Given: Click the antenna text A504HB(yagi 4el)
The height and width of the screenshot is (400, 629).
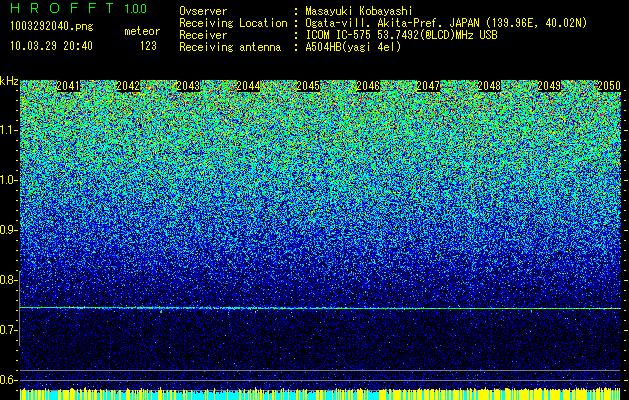Looking at the screenshot, I should 353,47.
